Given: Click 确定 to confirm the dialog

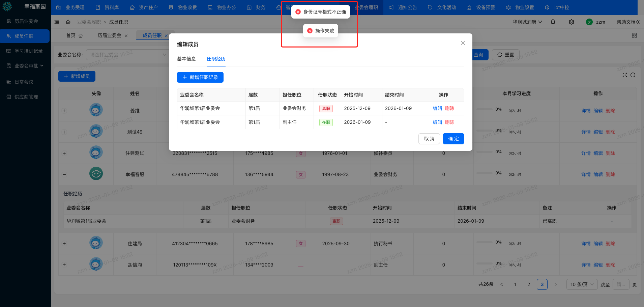Looking at the screenshot, I should coord(453,139).
